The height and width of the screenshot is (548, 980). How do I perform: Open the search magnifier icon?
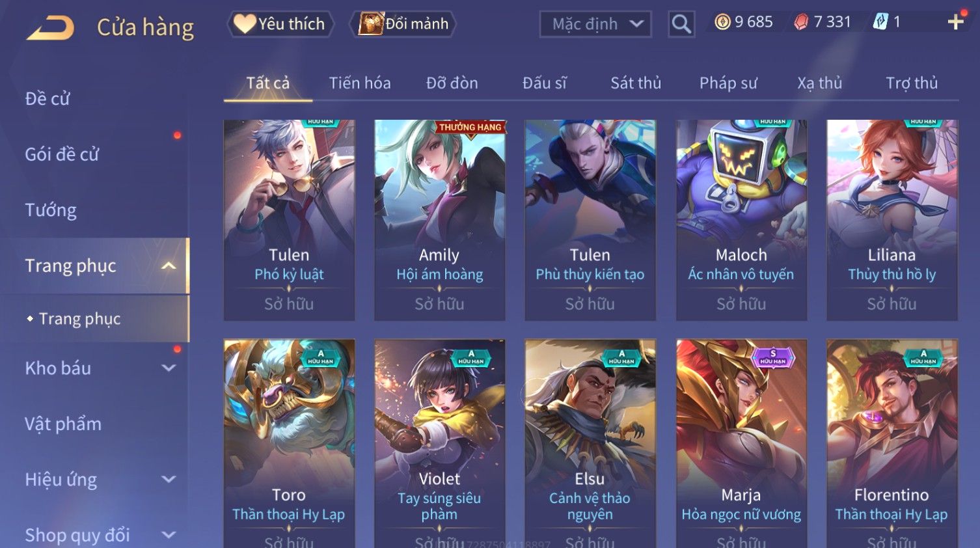(x=681, y=24)
